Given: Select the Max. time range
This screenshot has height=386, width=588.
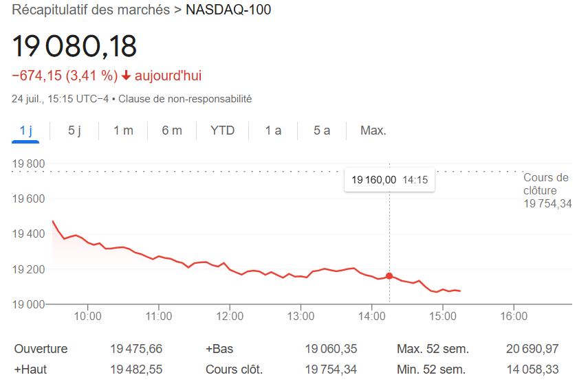Looking at the screenshot, I should click(x=373, y=130).
